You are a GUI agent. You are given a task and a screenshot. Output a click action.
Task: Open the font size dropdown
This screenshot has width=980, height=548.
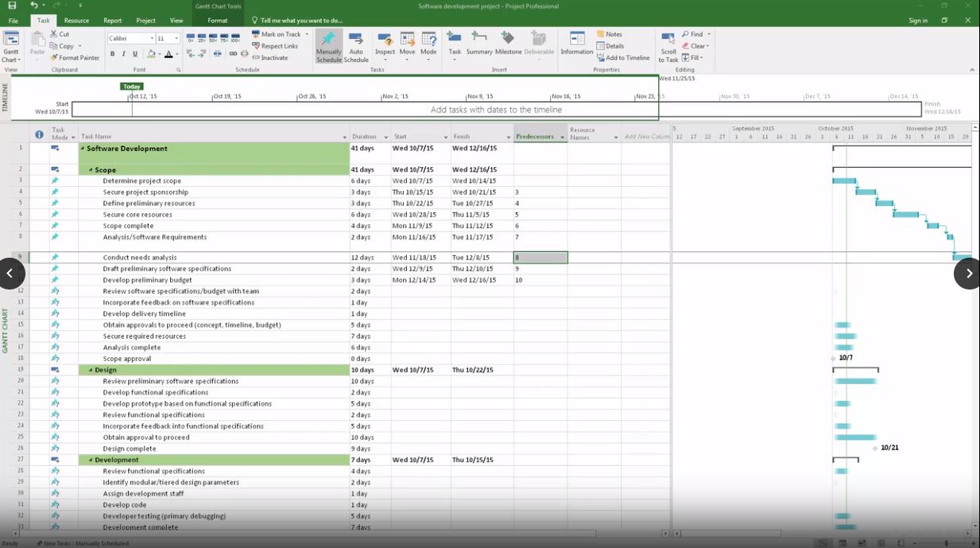[175, 38]
